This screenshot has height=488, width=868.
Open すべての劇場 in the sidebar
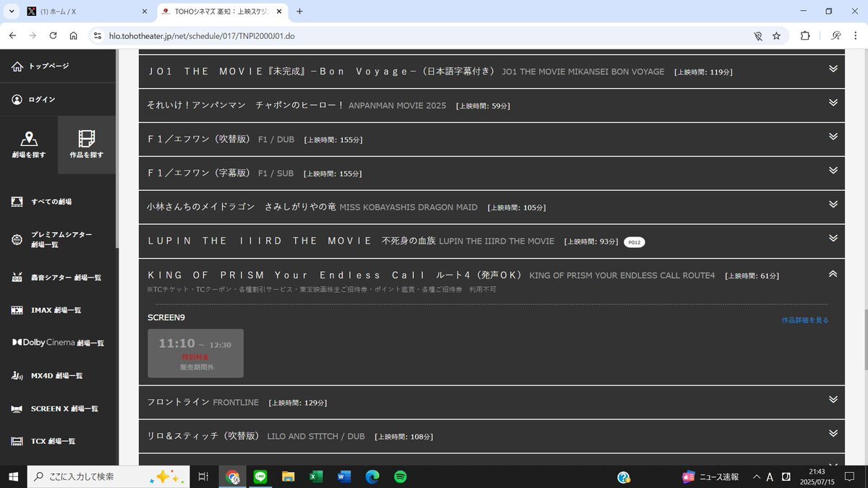(41, 202)
